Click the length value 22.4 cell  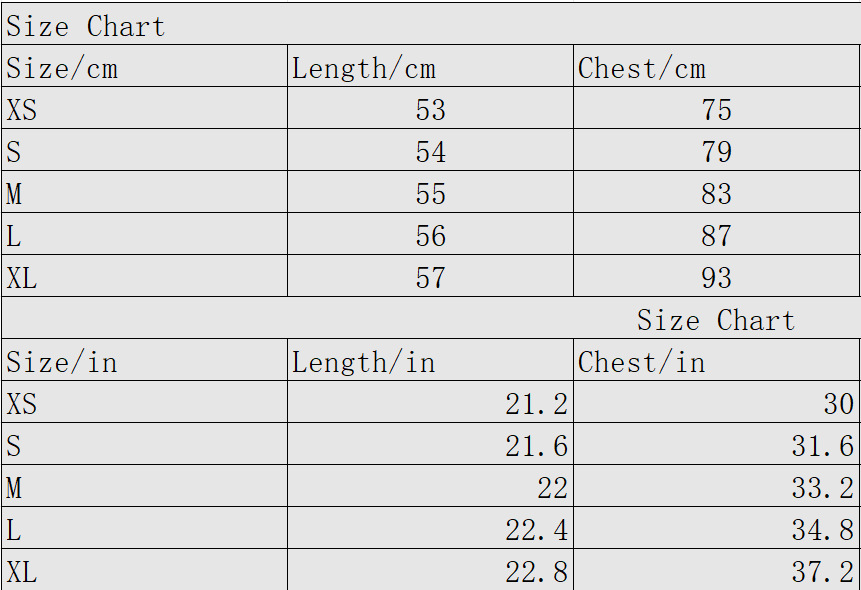536,530
